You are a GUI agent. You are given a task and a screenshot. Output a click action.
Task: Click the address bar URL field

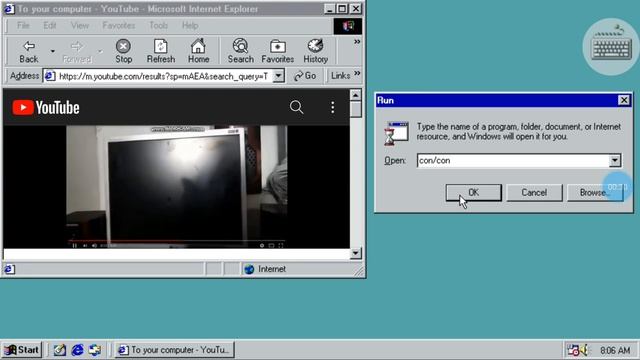tap(165, 76)
